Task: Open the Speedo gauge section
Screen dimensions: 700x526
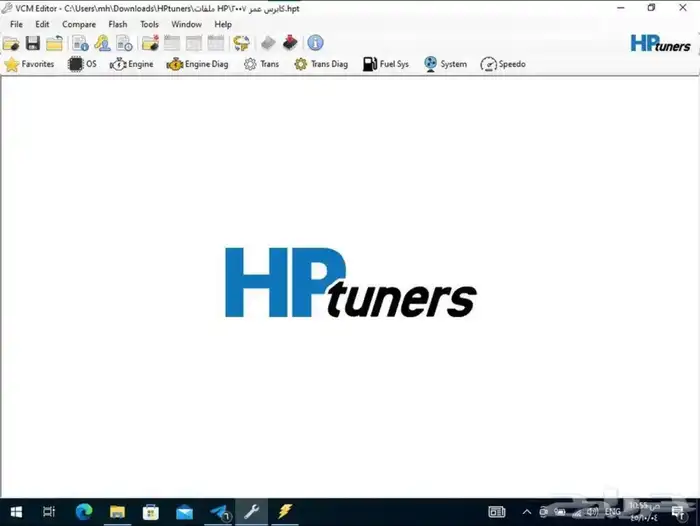Action: click(x=502, y=64)
